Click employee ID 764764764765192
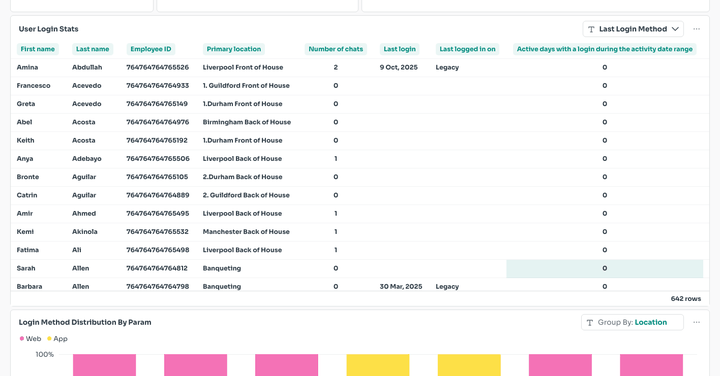Screen dimensions: 720x376 (x=157, y=140)
